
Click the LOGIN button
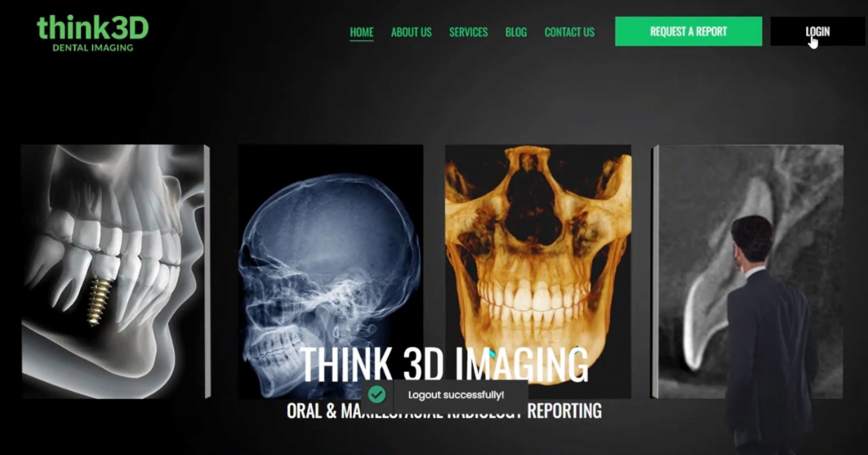(x=818, y=31)
